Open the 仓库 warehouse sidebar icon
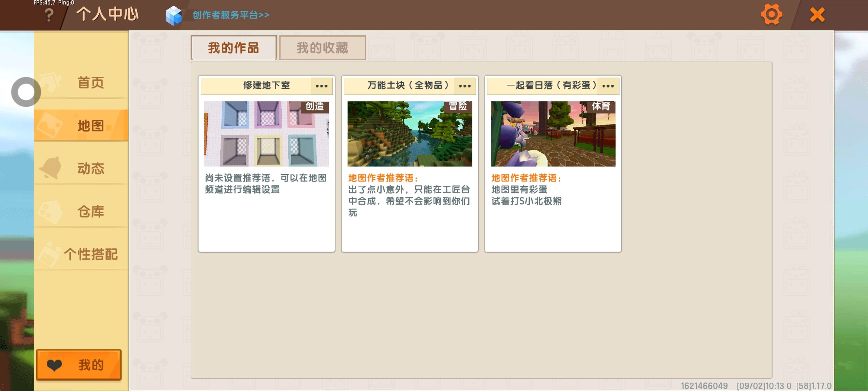Screen dimensions: 868x391 50,211
